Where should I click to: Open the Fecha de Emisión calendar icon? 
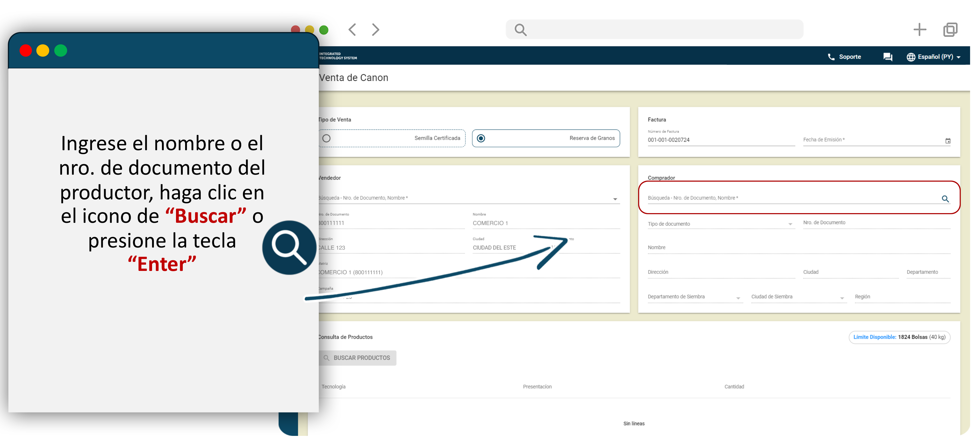948,141
